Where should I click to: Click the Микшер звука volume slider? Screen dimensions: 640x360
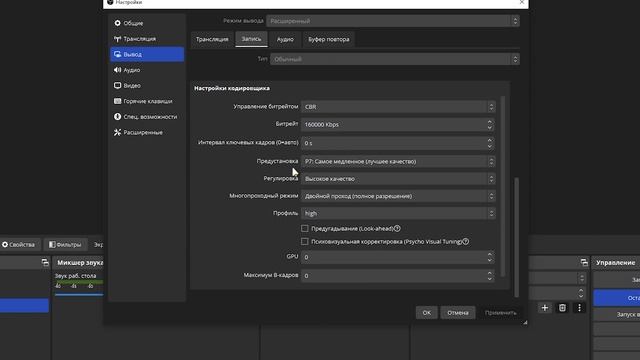(79, 294)
